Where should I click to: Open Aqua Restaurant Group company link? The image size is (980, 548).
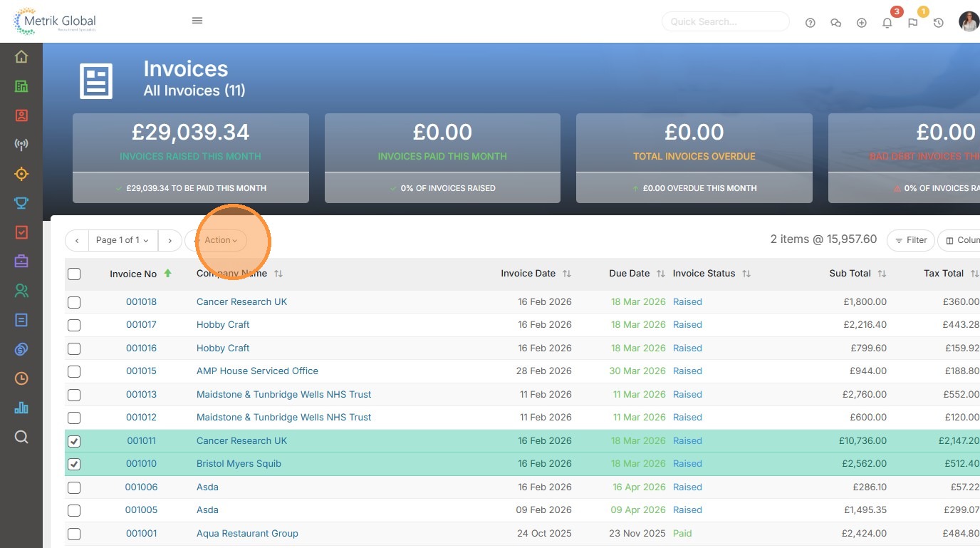point(247,533)
